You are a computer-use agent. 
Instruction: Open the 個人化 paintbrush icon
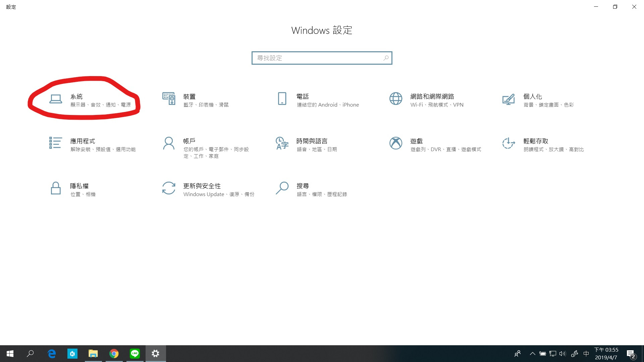tap(508, 99)
